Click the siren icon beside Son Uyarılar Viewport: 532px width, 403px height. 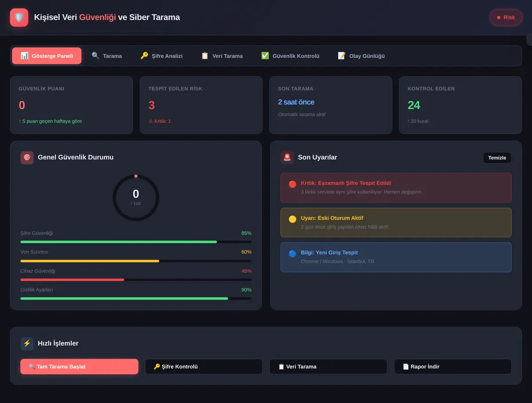287,158
